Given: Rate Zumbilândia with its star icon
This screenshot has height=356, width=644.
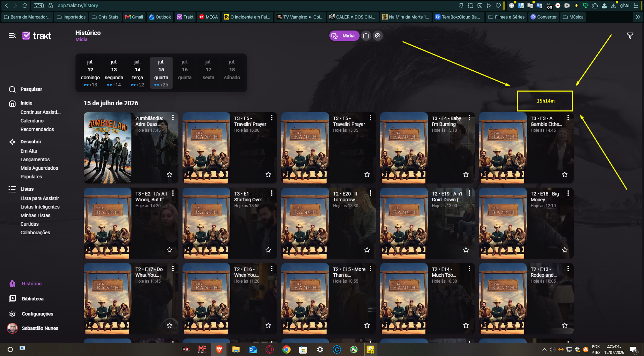Looking at the screenshot, I should 169,175.
